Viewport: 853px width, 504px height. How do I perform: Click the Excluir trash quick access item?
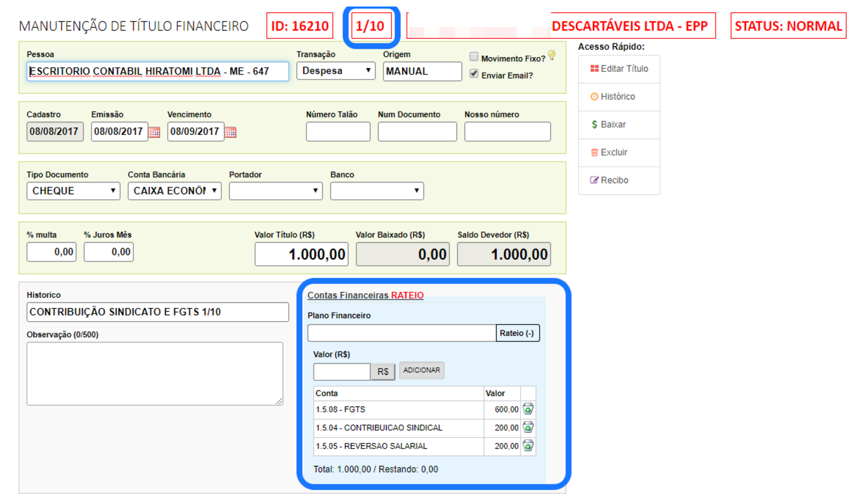pos(608,152)
